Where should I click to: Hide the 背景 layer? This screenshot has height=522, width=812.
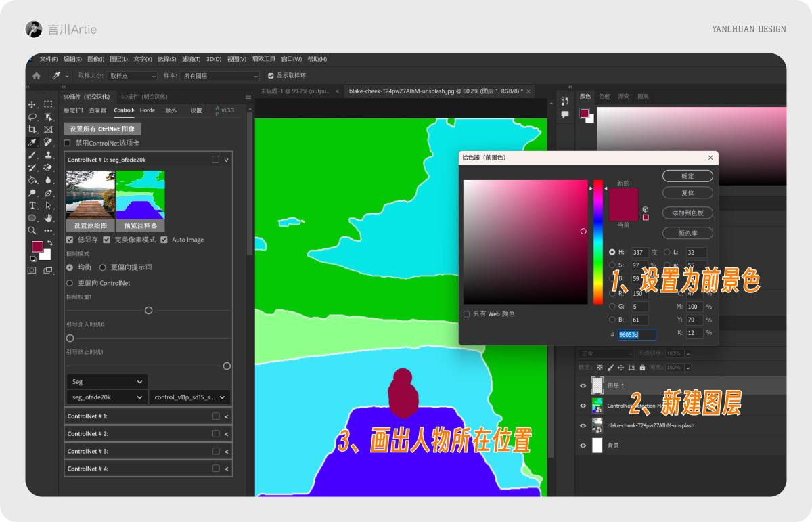(583, 445)
